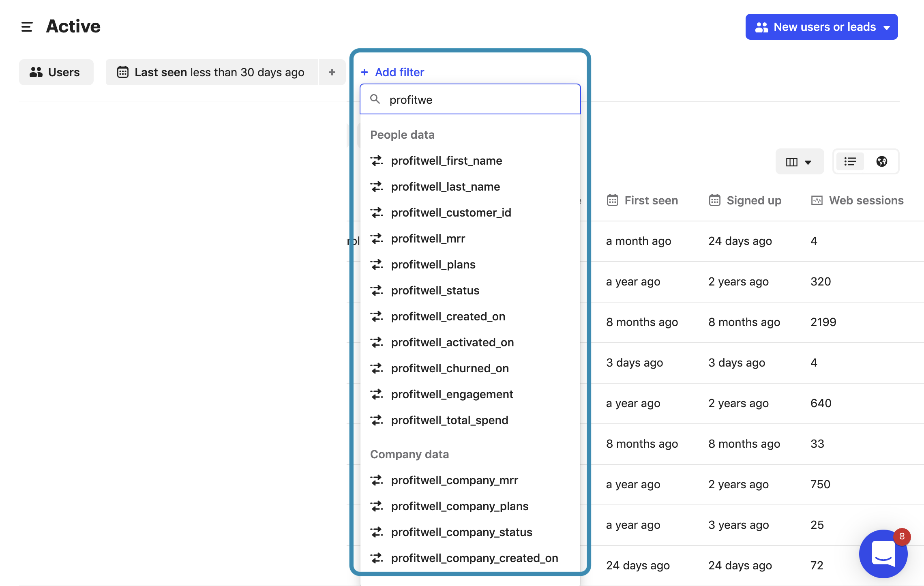This screenshot has width=924, height=586.
Task: Choose profitwell_activated_on filter option
Action: tap(470, 342)
